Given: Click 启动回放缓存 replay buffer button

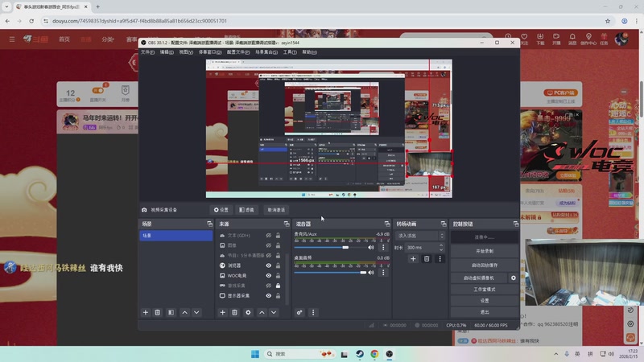Looking at the screenshot, I should pyautogui.click(x=485, y=265).
